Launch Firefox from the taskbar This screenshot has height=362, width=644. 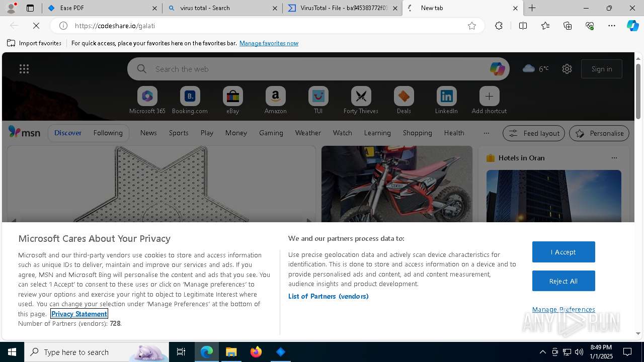[256, 352]
